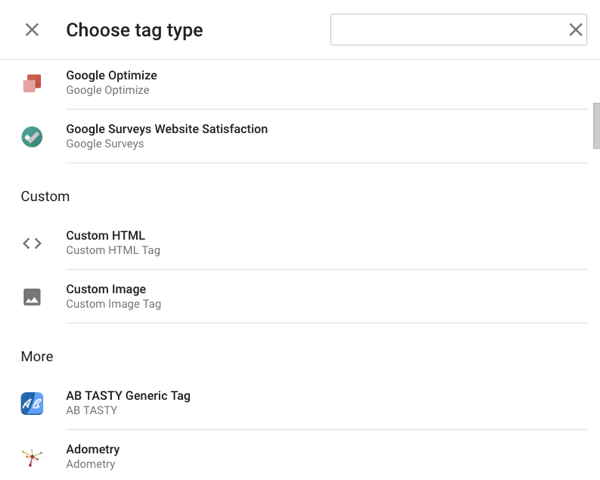Select the Adometry tag title
Screen dimensions: 600x480
(x=93, y=449)
